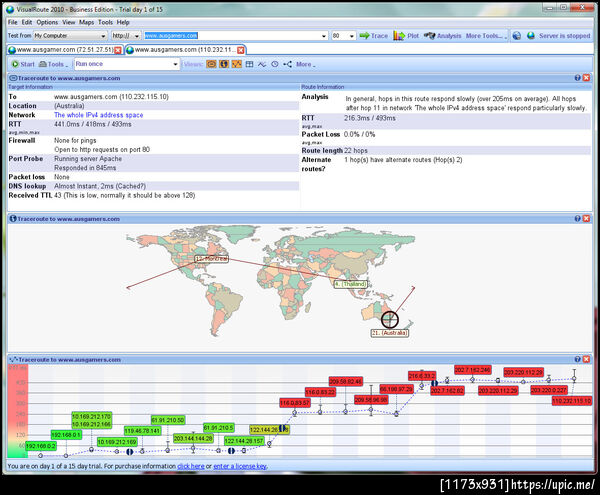
Task: Close the www.ausgamers.com (110.232.11...) tab
Action: [241, 50]
